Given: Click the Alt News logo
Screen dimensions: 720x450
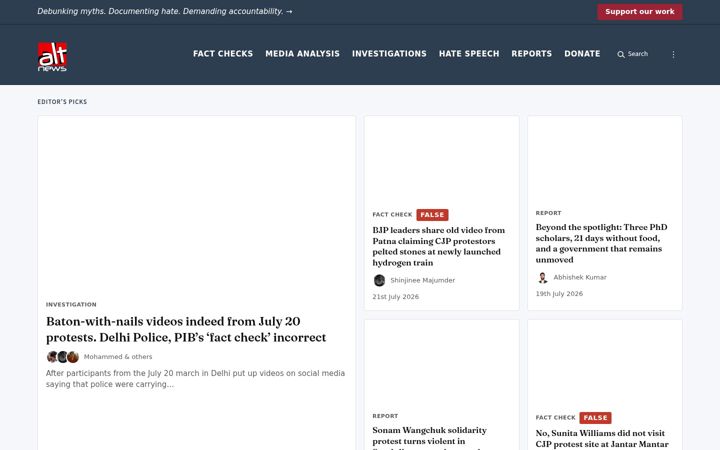Looking at the screenshot, I should pyautogui.click(x=52, y=56).
